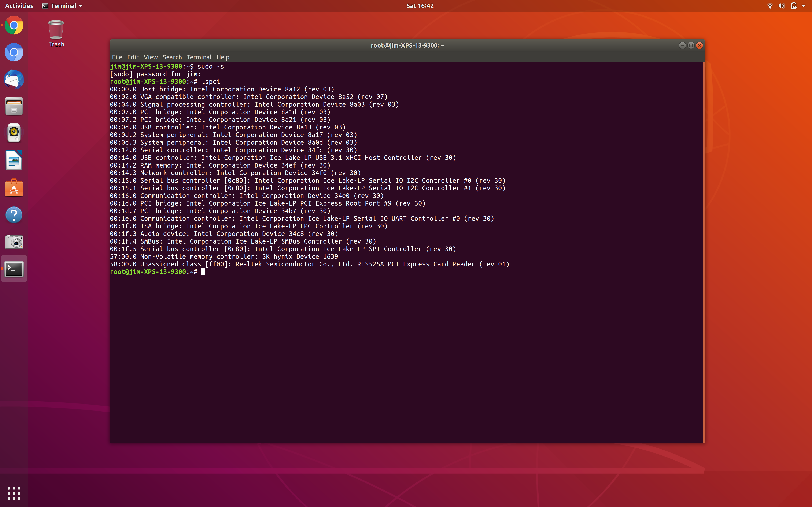Open system menu arrow in top bar
Screen dimensions: 812x507
(804, 6)
